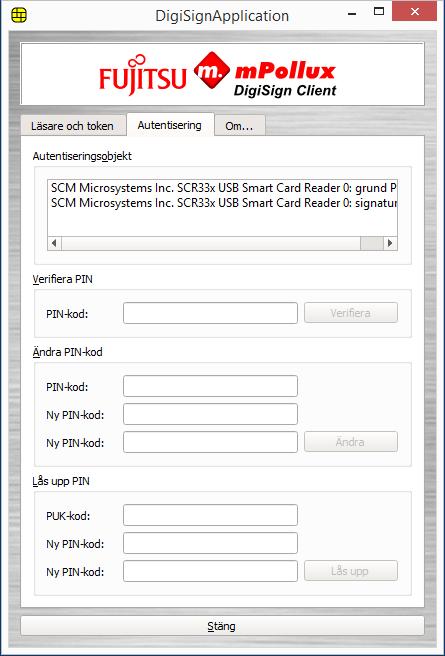The image size is (445, 656).
Task: Click the Fujitsu logo in banner
Action: tap(143, 76)
